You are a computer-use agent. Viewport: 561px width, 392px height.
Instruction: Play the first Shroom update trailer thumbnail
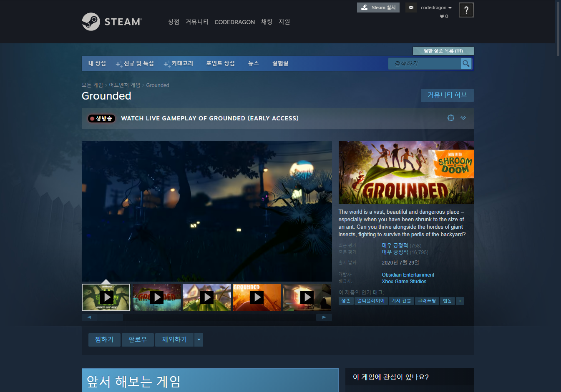click(106, 297)
